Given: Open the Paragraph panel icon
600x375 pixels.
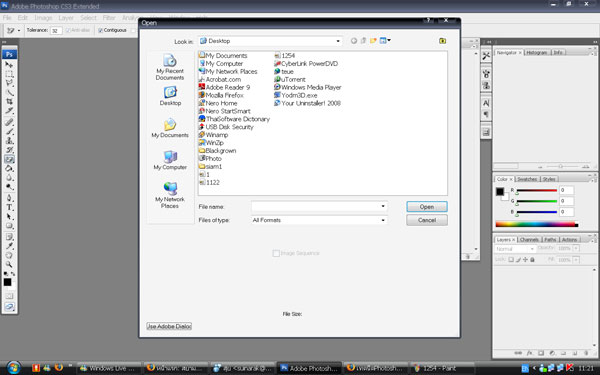Looking at the screenshot, I should pos(486,114).
